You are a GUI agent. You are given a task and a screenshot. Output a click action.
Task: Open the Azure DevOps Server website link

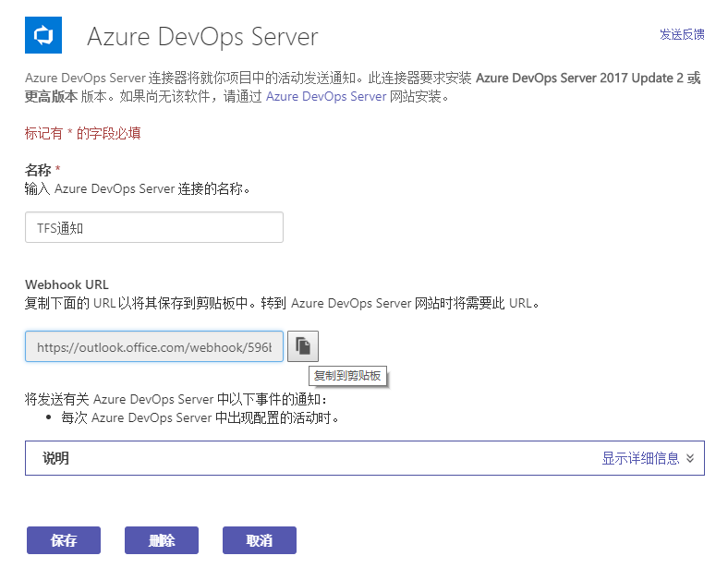326,97
